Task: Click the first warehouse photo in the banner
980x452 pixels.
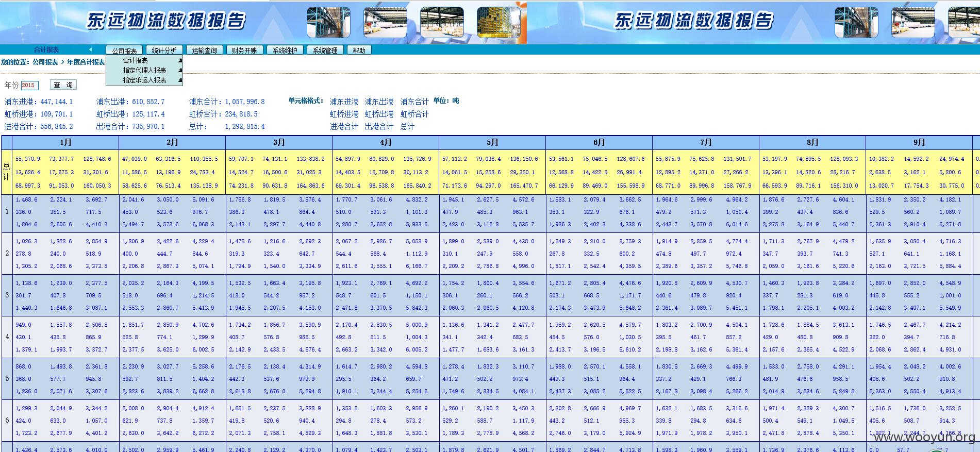Action: (329, 22)
